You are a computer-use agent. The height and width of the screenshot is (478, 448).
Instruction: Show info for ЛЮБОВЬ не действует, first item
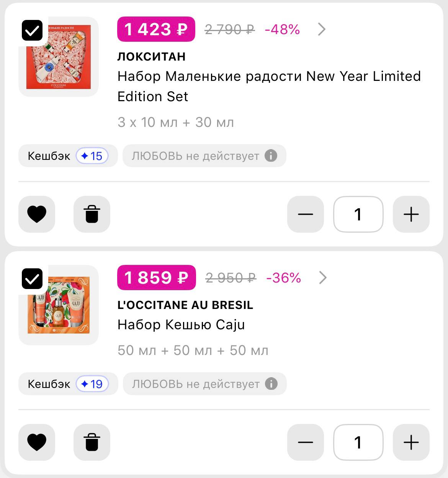coord(271,156)
